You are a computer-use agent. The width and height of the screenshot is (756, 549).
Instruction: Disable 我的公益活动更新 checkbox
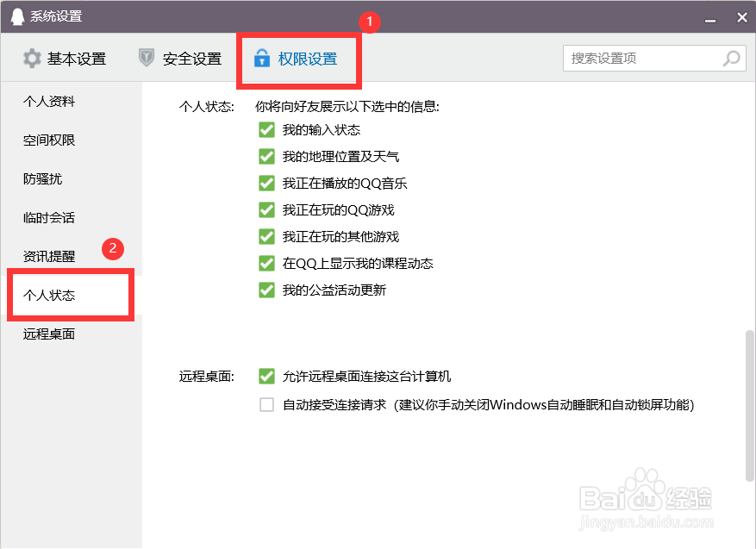click(x=266, y=290)
